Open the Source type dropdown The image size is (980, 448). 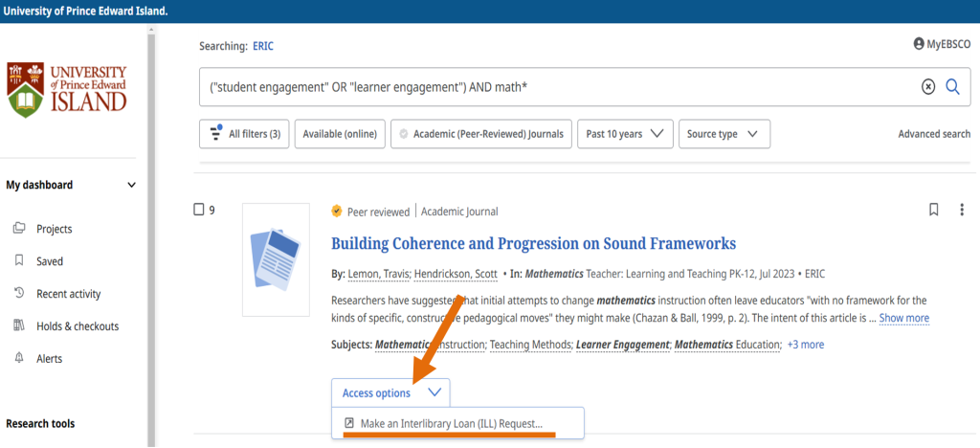tap(723, 134)
